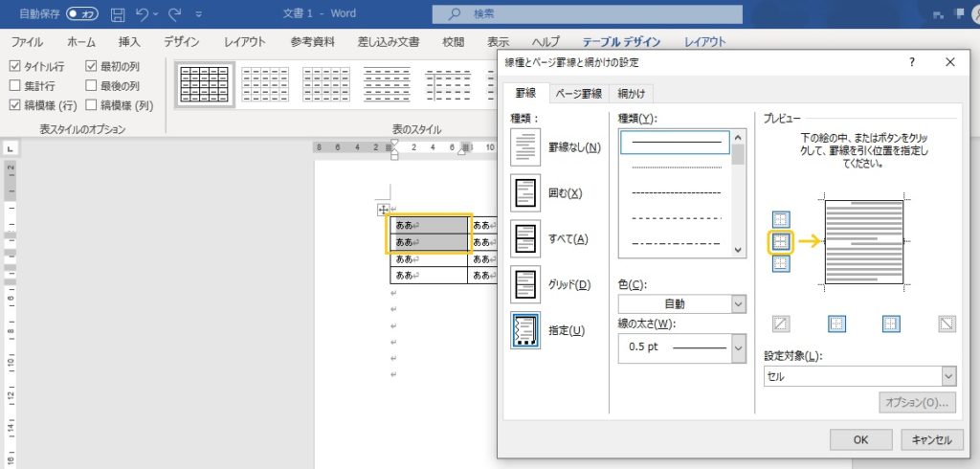Enable the 集計行 checkbox

point(15,86)
